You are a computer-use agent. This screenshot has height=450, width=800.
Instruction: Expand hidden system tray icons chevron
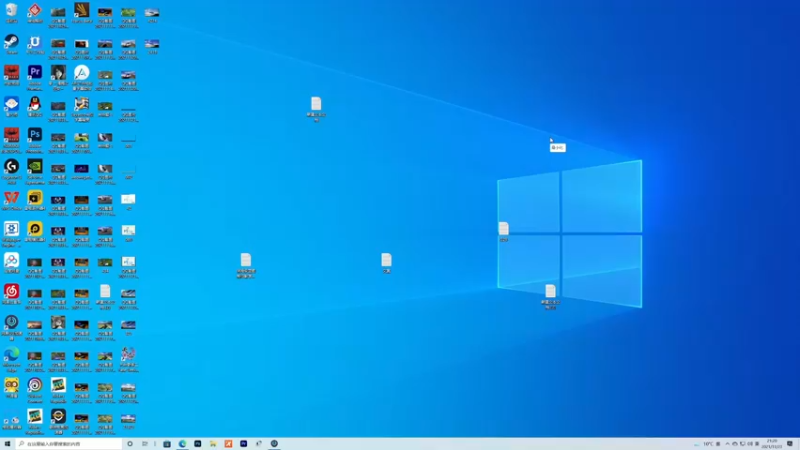(x=728, y=444)
